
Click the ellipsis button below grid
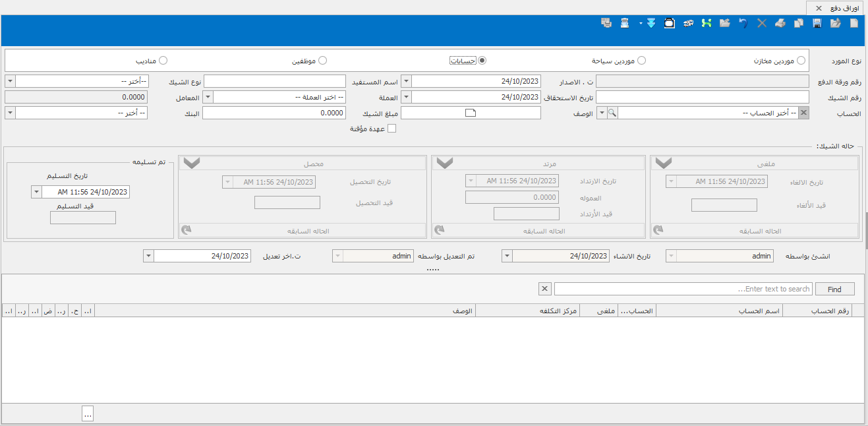88,413
